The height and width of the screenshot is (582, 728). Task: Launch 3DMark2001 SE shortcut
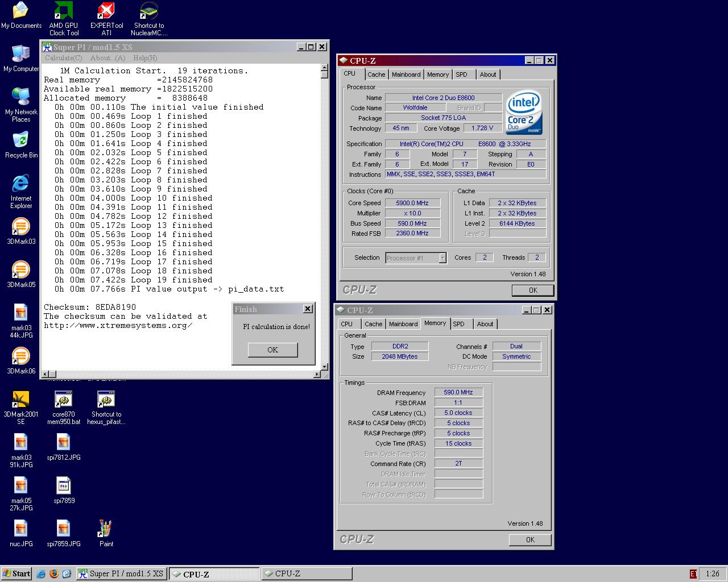[21, 408]
